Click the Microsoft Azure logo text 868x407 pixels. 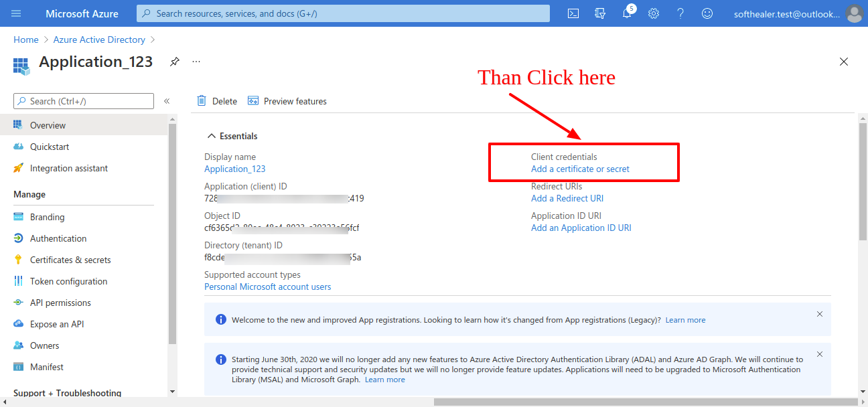[x=82, y=13]
